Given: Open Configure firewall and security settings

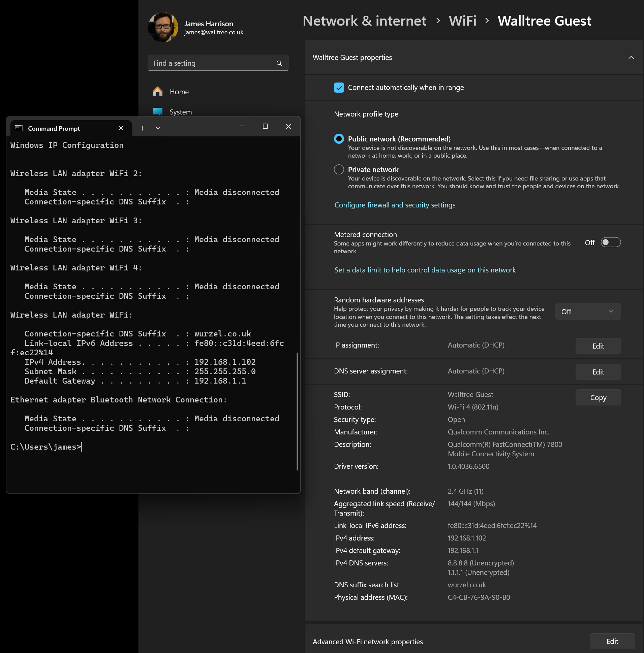Looking at the screenshot, I should pos(395,205).
